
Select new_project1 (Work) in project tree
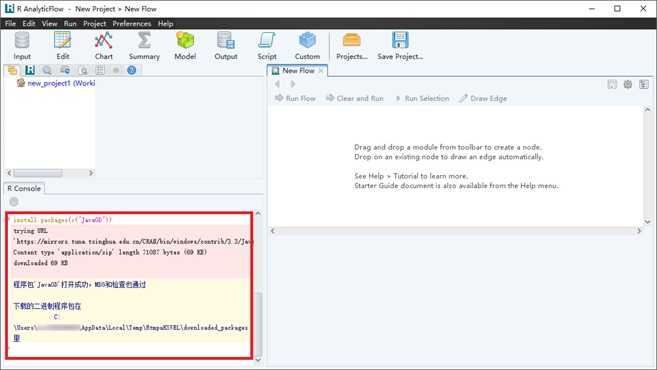(x=61, y=83)
